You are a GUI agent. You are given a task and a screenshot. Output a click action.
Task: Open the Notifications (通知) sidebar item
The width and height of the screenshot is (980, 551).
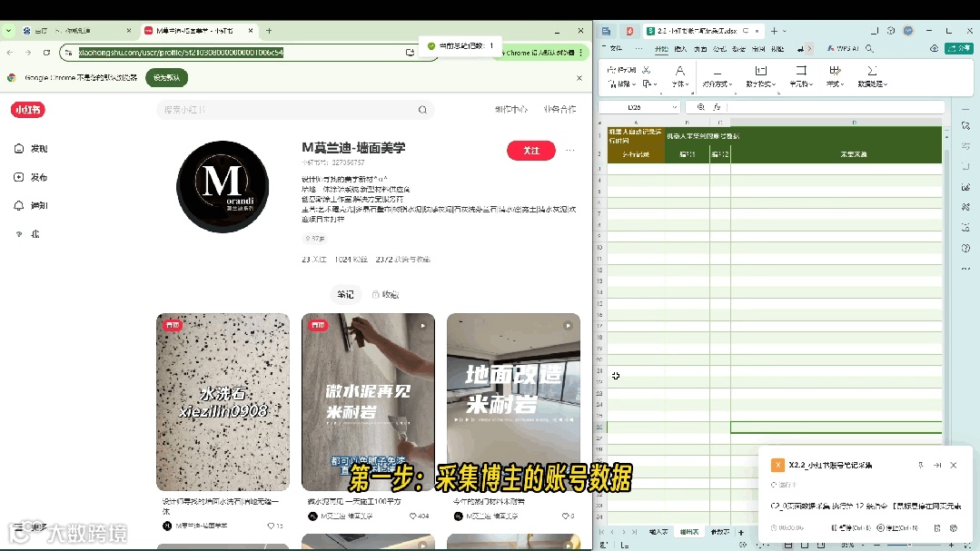[x=31, y=205]
